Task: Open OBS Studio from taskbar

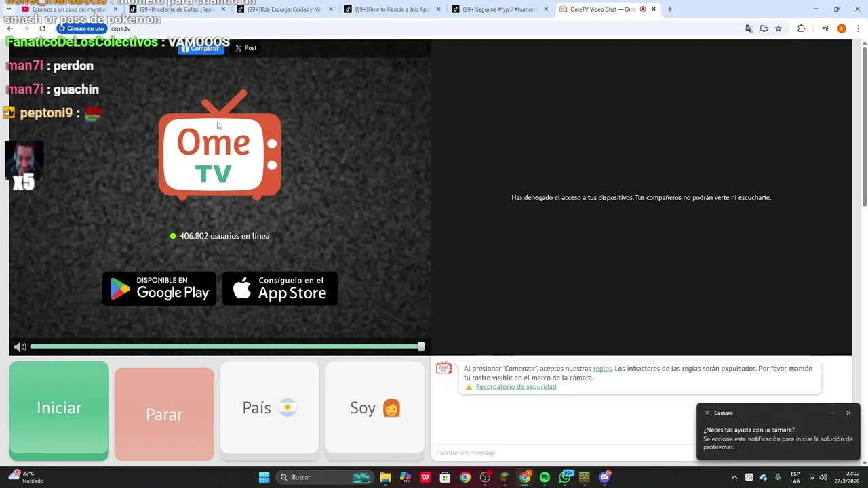Action: [x=485, y=477]
